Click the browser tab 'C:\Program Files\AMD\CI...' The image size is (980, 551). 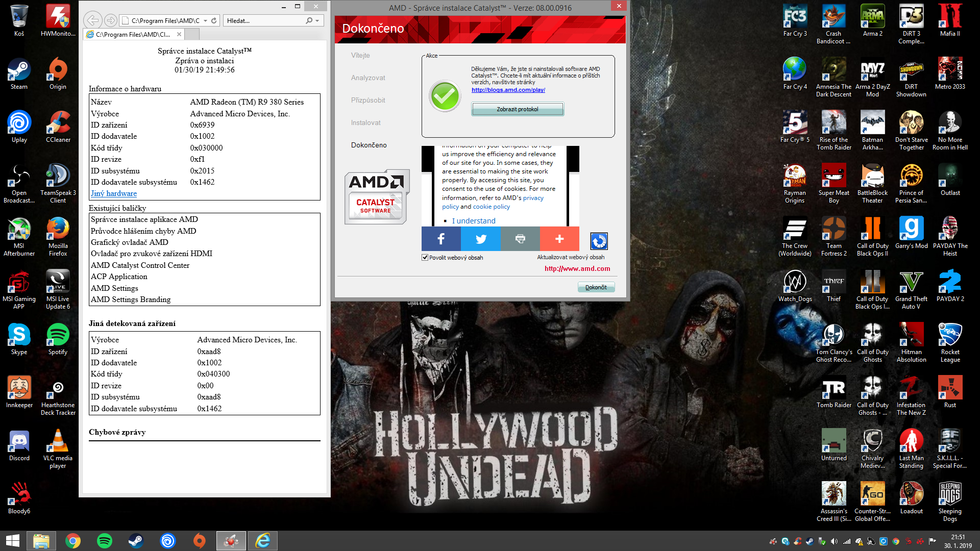[x=134, y=34]
